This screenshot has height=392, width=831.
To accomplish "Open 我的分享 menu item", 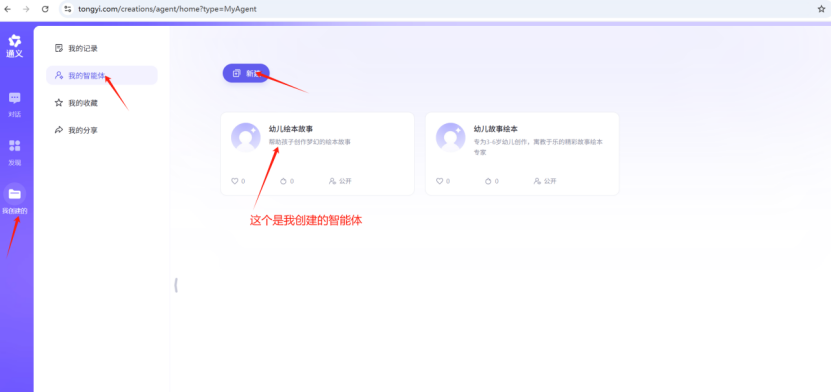I will (102, 130).
